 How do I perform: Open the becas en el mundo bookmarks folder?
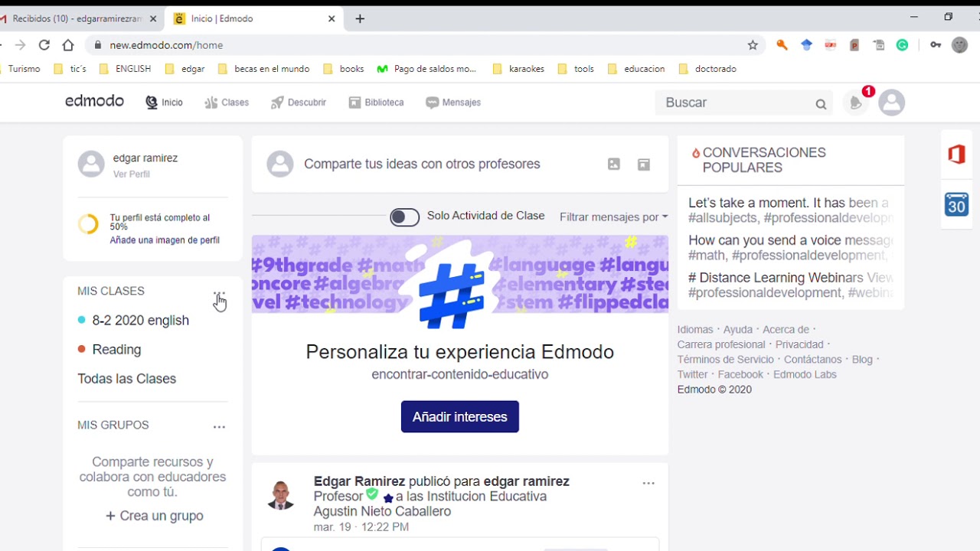point(264,69)
